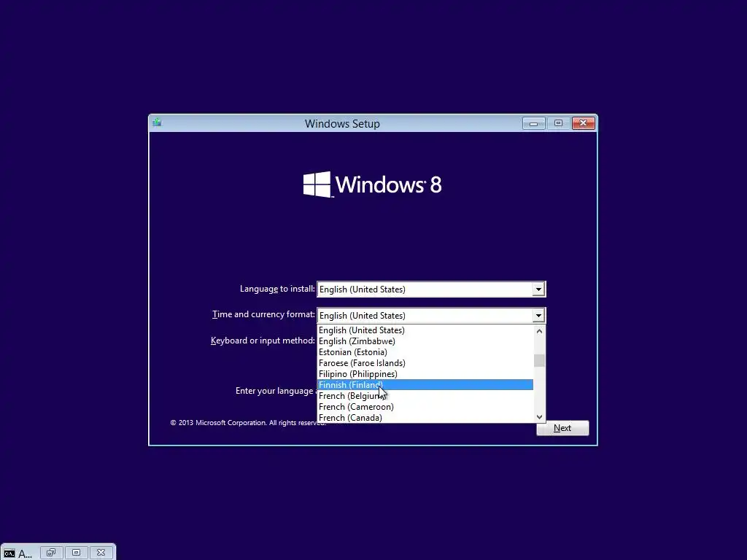Click the list scrollbar up arrow
Viewport: 747px width, 560px height.
539,331
